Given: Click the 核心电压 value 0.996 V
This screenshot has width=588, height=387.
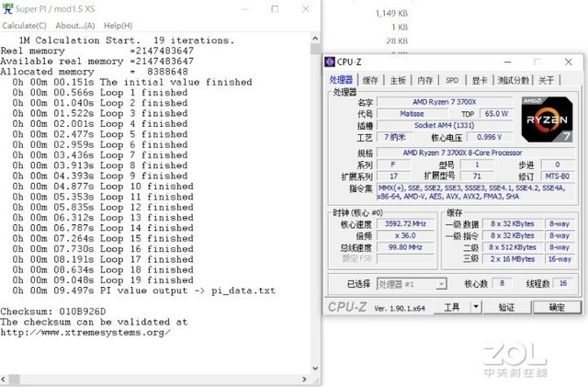Looking at the screenshot, I should (x=490, y=137).
